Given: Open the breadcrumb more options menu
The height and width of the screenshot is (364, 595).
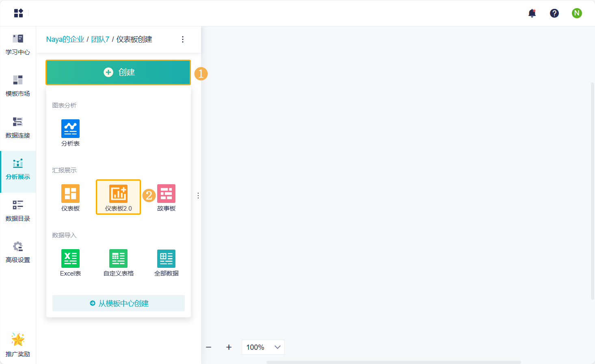Looking at the screenshot, I should pyautogui.click(x=183, y=39).
